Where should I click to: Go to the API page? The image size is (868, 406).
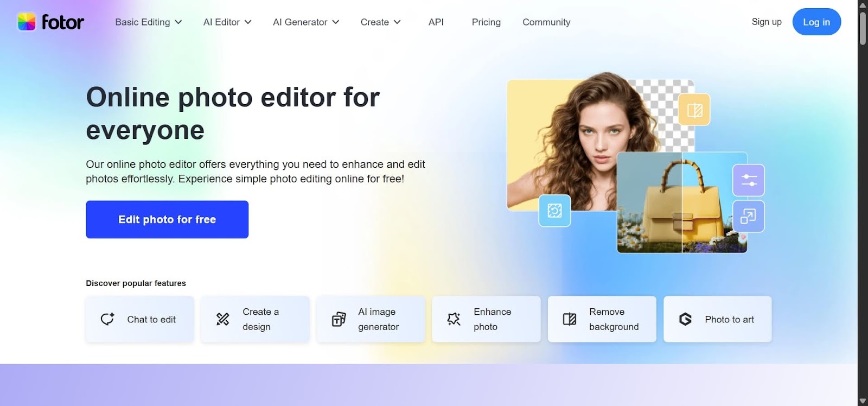[436, 22]
